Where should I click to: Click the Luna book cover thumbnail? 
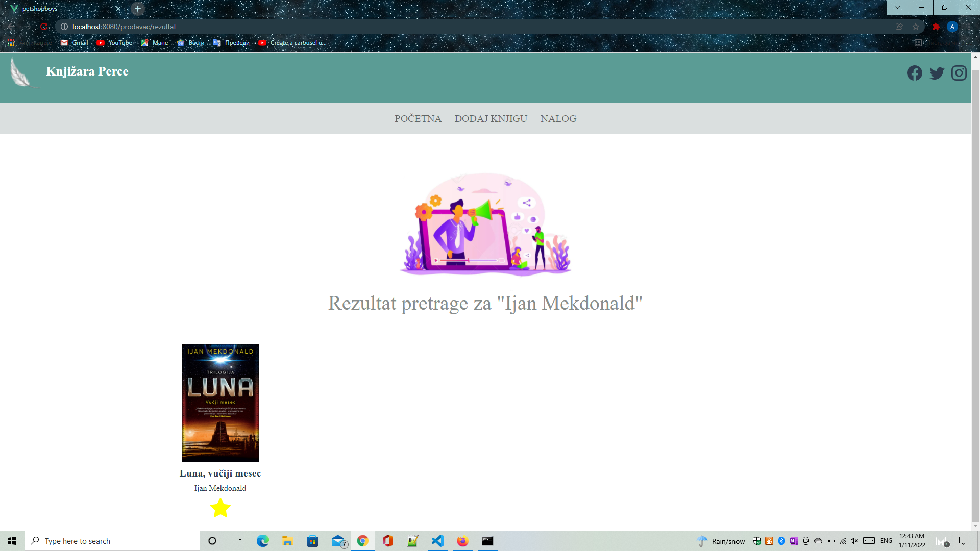point(220,403)
